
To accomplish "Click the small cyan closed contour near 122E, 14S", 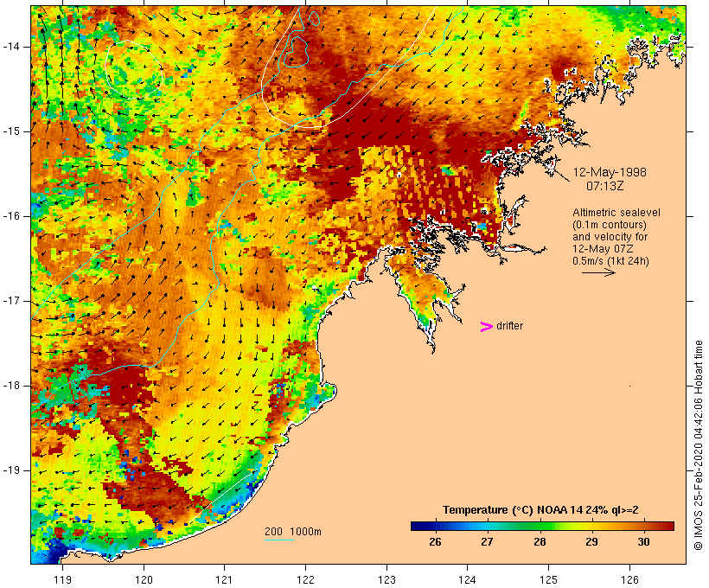I will (295, 52).
